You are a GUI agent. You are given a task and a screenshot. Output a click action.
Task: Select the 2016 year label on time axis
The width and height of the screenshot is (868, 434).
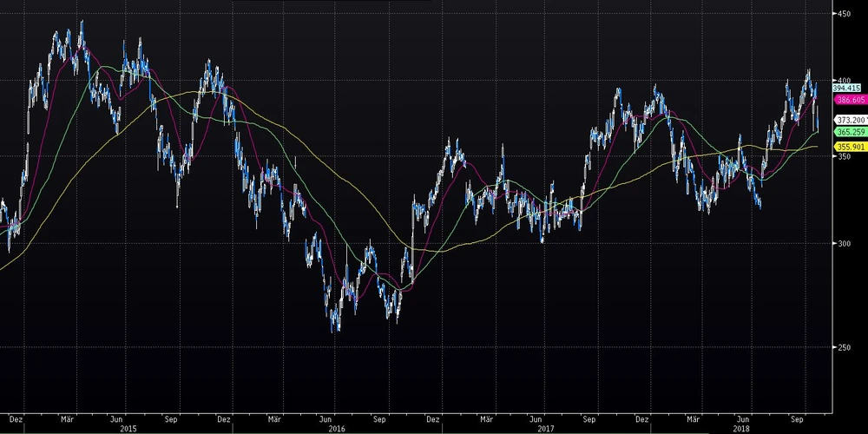pyautogui.click(x=337, y=428)
